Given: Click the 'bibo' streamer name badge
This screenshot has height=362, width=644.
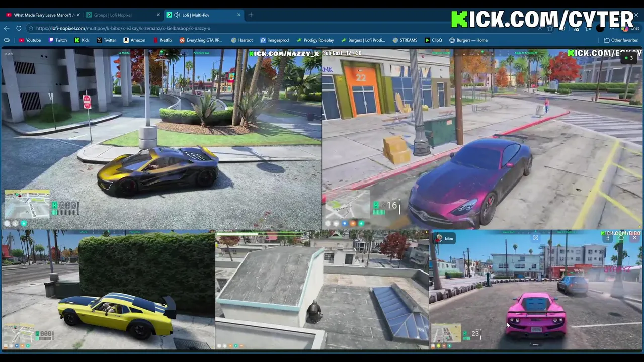Looking at the screenshot, I should (445, 238).
